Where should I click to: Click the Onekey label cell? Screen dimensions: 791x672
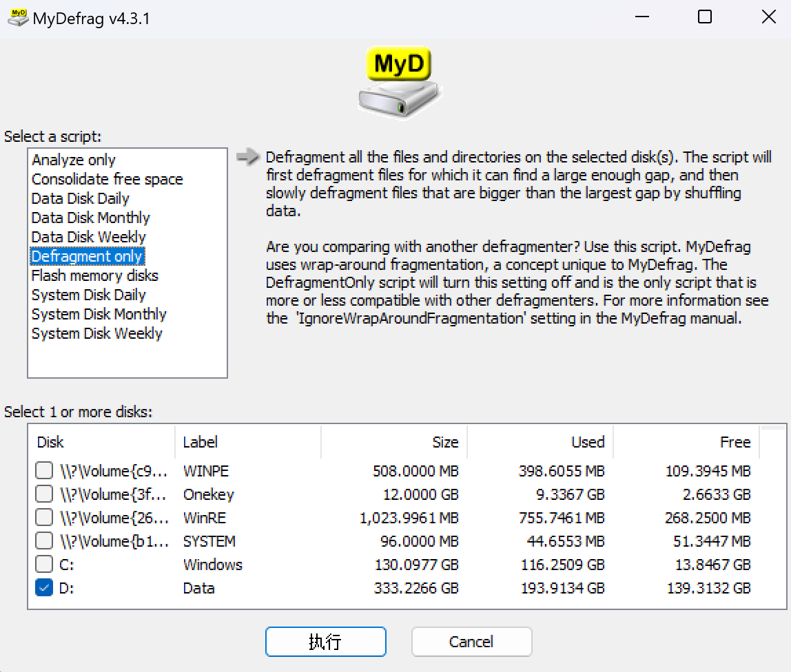208,494
